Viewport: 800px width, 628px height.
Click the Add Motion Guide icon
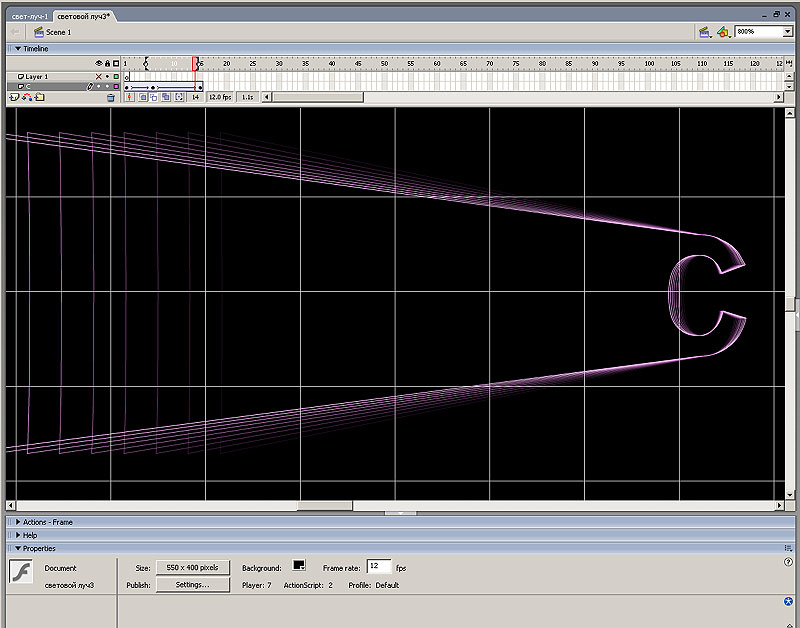point(26,98)
